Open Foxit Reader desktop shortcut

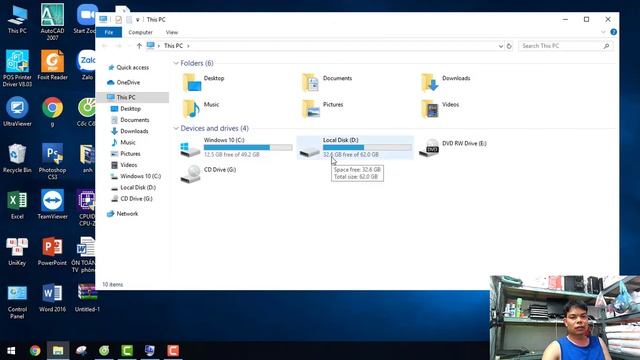(52, 65)
